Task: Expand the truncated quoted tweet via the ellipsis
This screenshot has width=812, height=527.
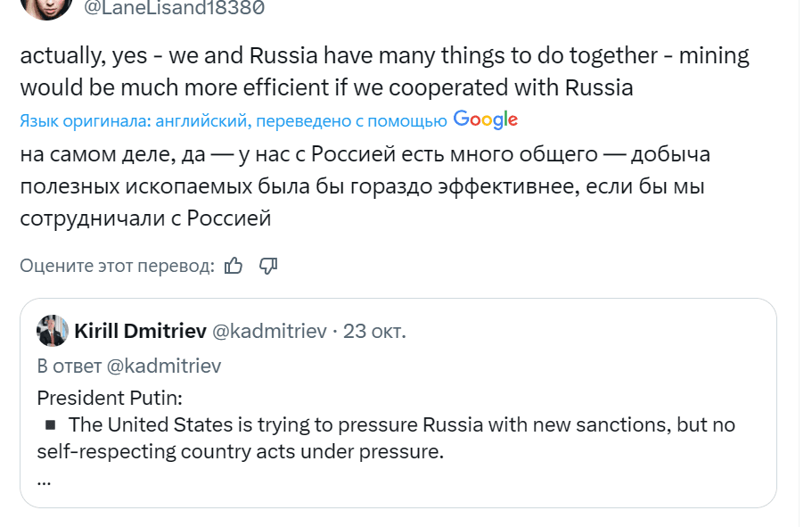Action: tap(44, 482)
